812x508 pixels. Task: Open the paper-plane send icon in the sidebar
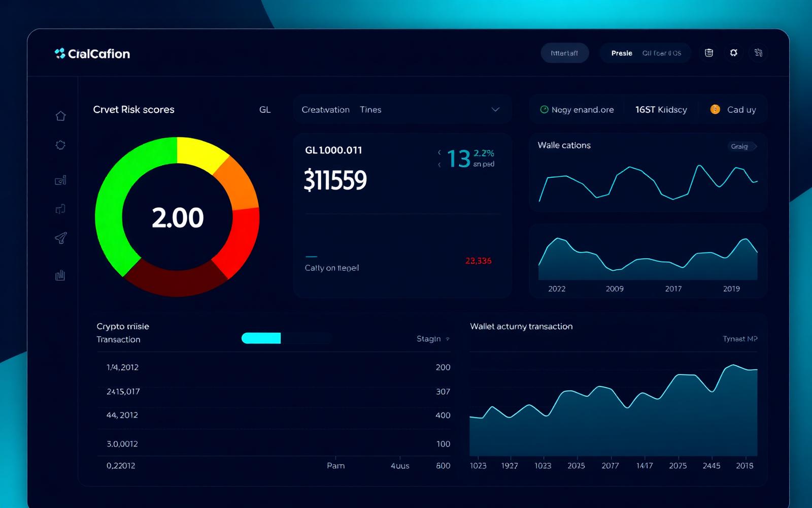[x=60, y=238]
